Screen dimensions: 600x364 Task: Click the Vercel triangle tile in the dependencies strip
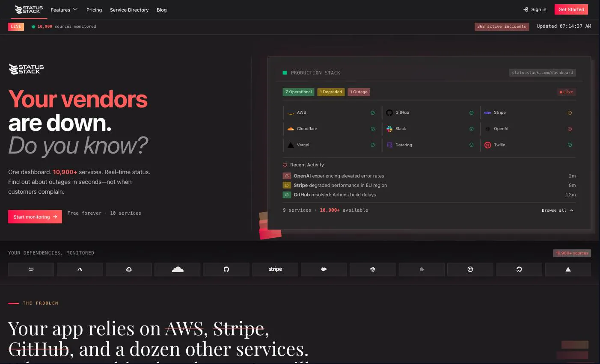pos(568,269)
